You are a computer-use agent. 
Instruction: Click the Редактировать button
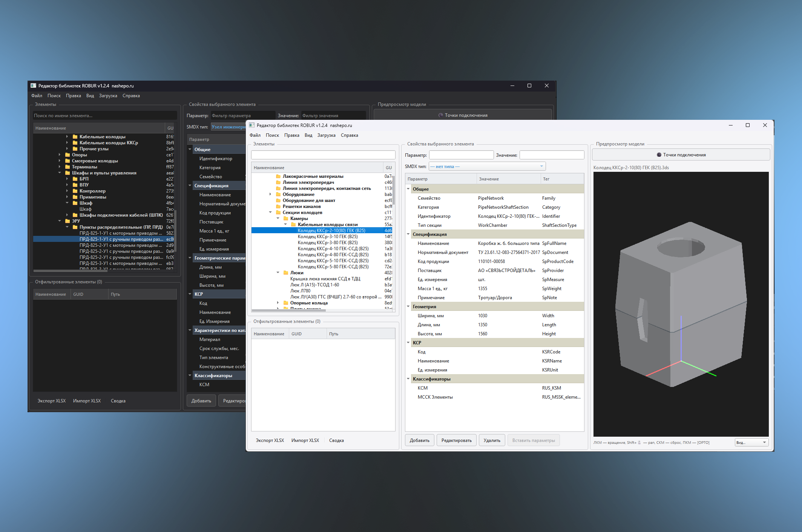tap(456, 440)
